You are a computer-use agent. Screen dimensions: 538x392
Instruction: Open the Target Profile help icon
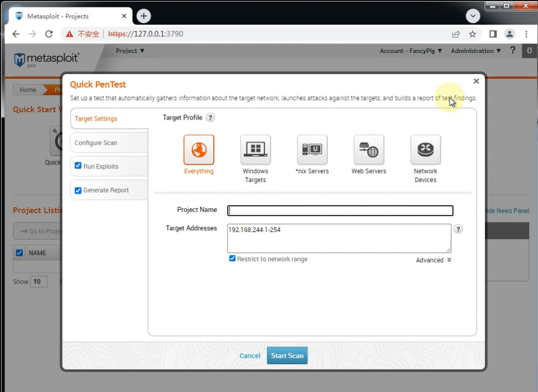tap(210, 118)
